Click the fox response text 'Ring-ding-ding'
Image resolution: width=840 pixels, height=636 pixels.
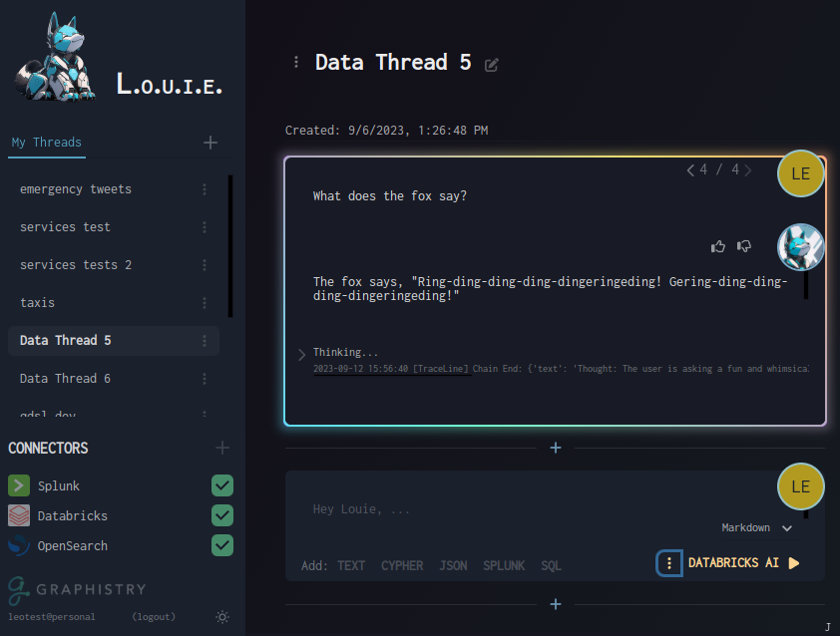550,288
